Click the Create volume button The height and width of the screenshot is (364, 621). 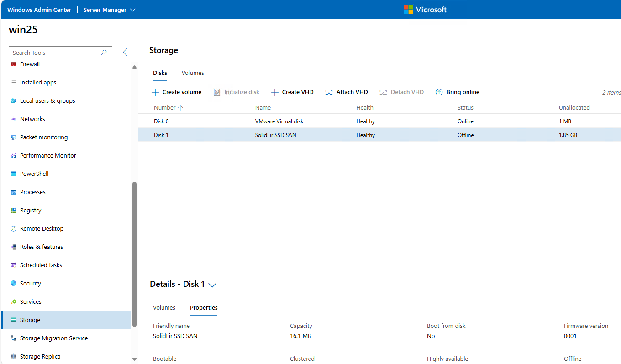pyautogui.click(x=176, y=92)
